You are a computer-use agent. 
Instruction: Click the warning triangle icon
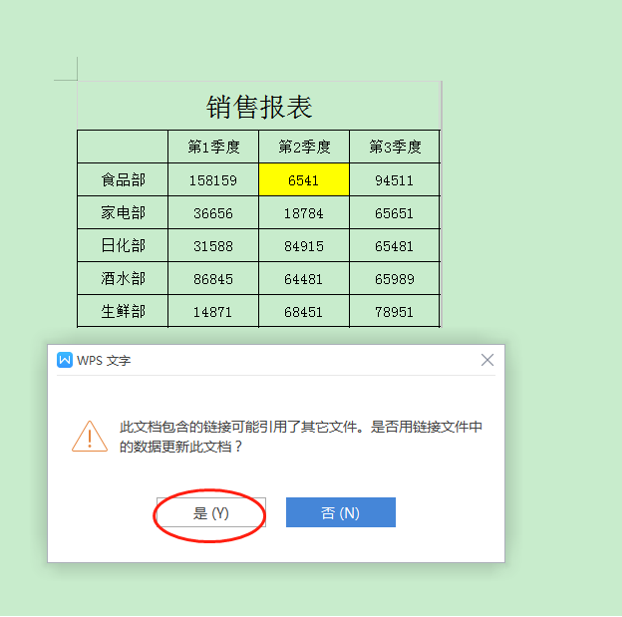tap(90, 436)
